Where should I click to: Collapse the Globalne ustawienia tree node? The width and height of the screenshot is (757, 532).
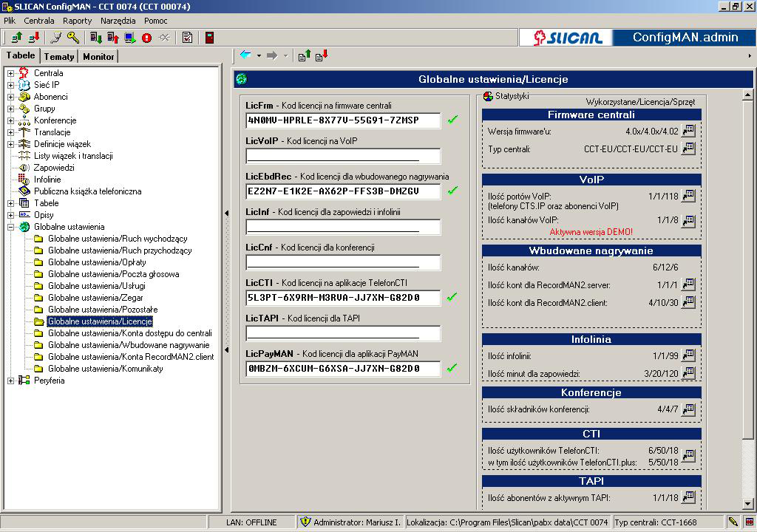[10, 227]
